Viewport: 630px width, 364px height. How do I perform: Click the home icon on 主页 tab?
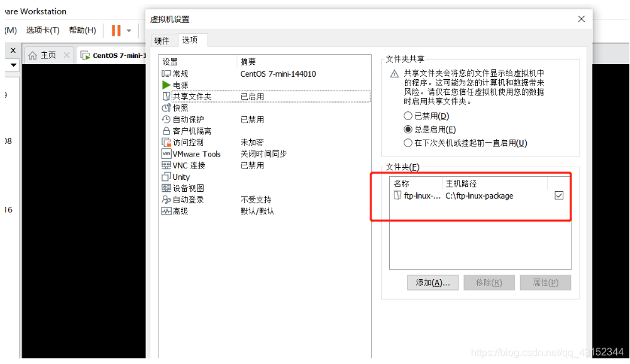pyautogui.click(x=33, y=55)
